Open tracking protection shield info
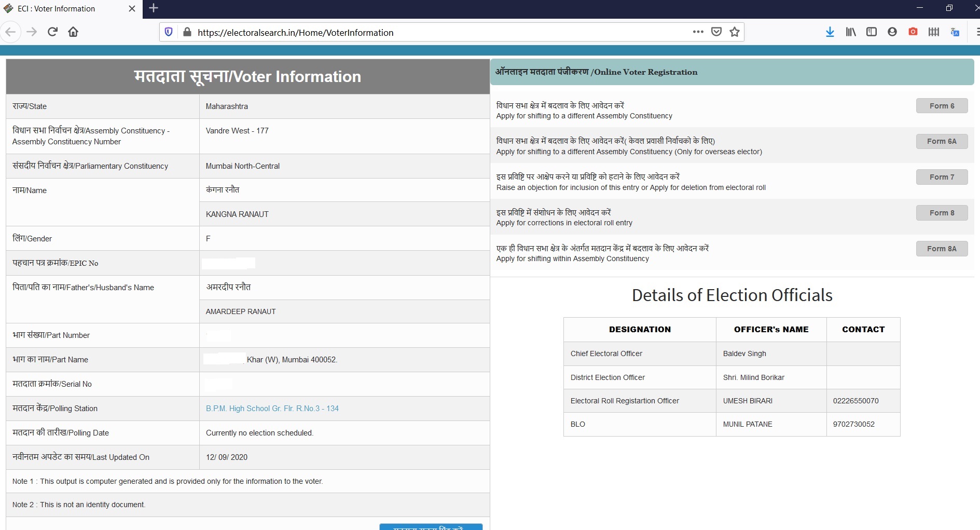The image size is (980, 530). click(x=169, y=32)
